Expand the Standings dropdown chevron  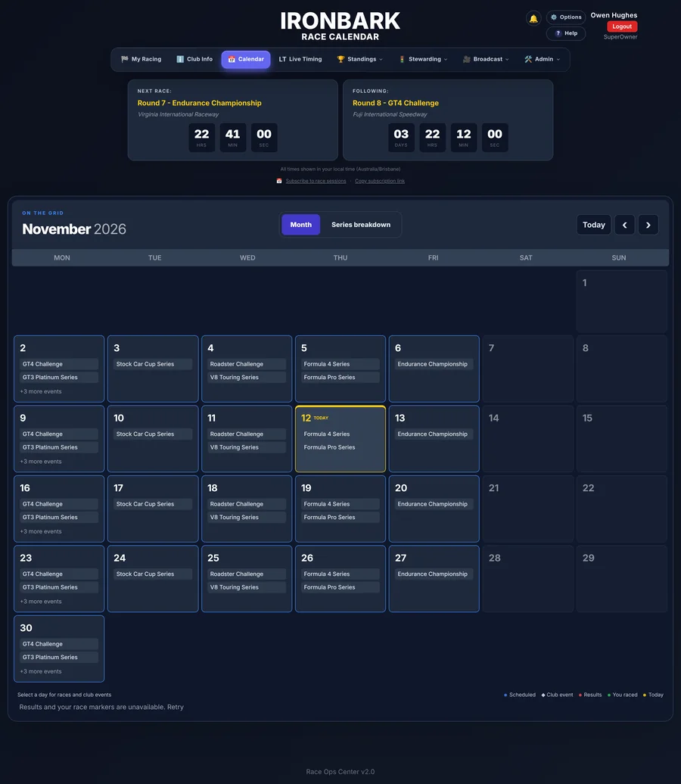(x=381, y=60)
